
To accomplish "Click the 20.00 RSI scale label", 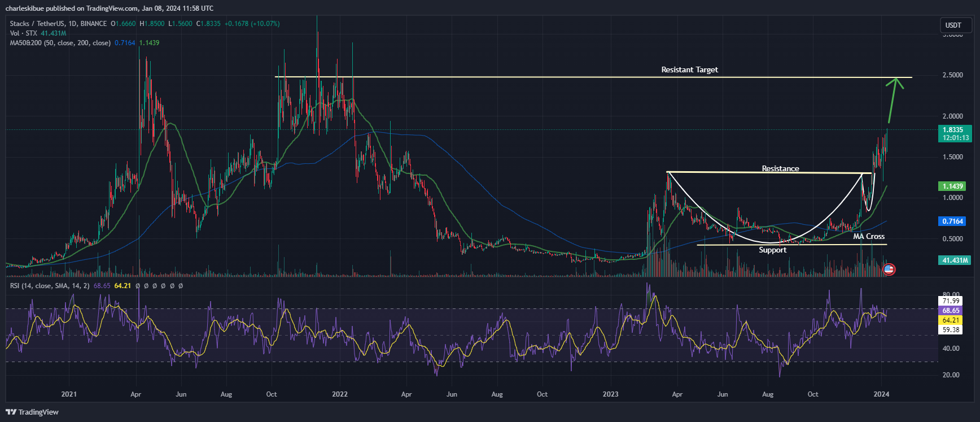I will [x=951, y=375].
